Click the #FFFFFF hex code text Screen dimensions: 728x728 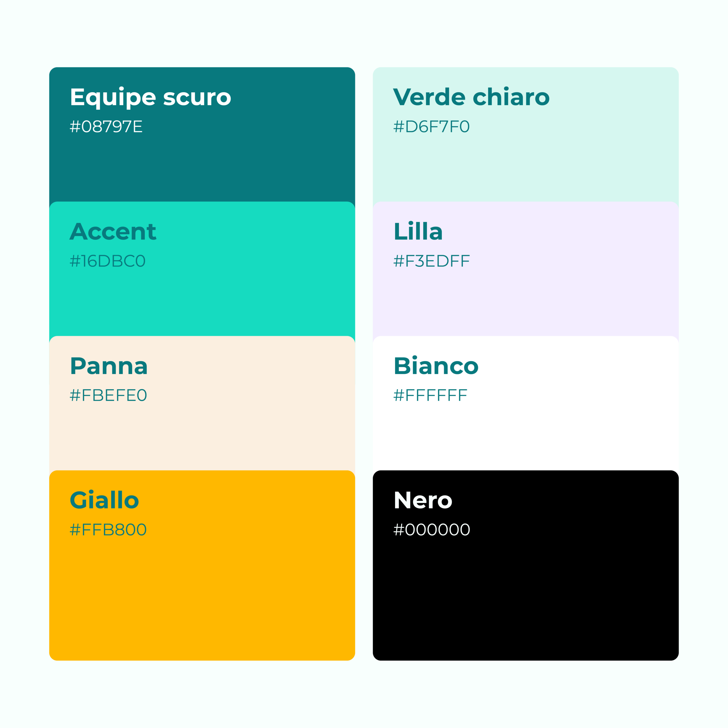click(x=430, y=395)
